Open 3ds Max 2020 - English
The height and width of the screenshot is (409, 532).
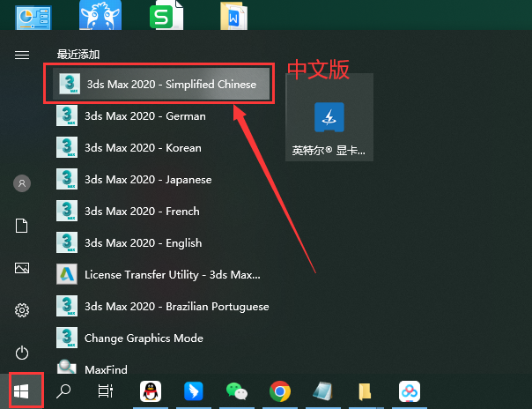click(x=143, y=243)
